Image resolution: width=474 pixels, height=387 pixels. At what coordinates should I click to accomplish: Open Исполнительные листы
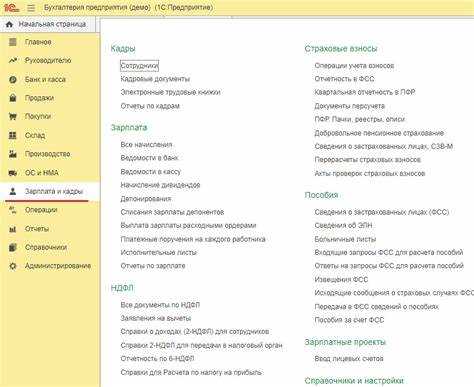[x=159, y=252]
